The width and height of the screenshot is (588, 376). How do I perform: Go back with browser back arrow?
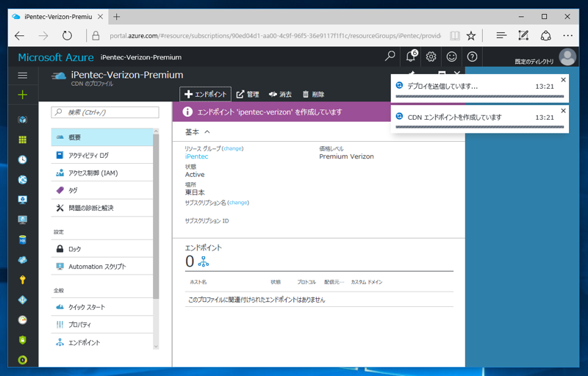20,35
